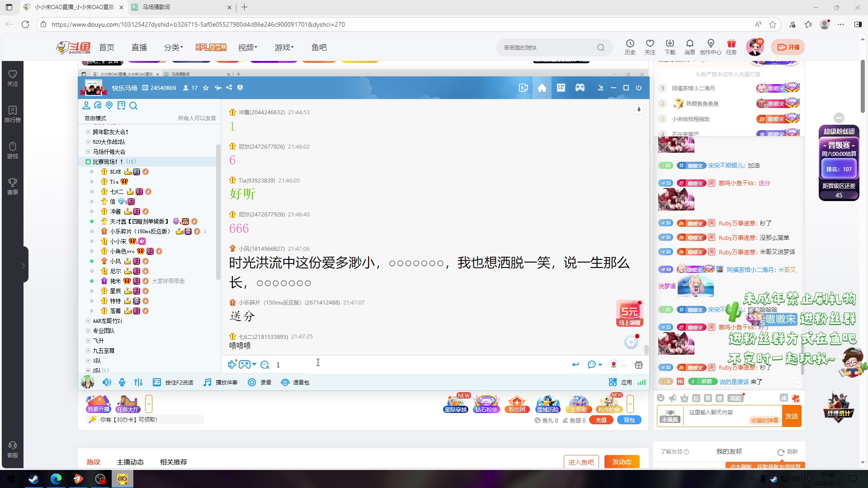
Task: Go to 直播 in Douyu navigation
Action: 139,47
